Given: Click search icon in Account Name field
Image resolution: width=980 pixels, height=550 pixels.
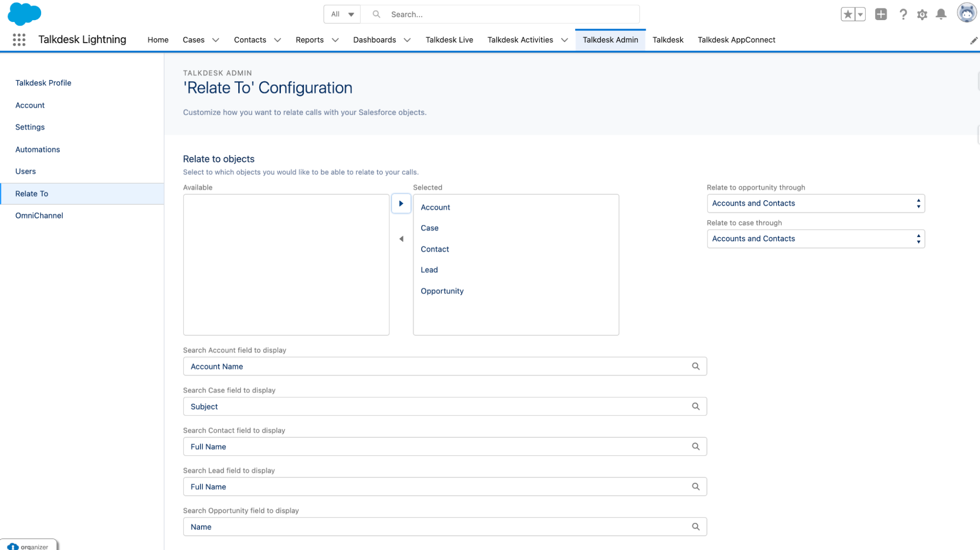Looking at the screenshot, I should click(x=696, y=367).
